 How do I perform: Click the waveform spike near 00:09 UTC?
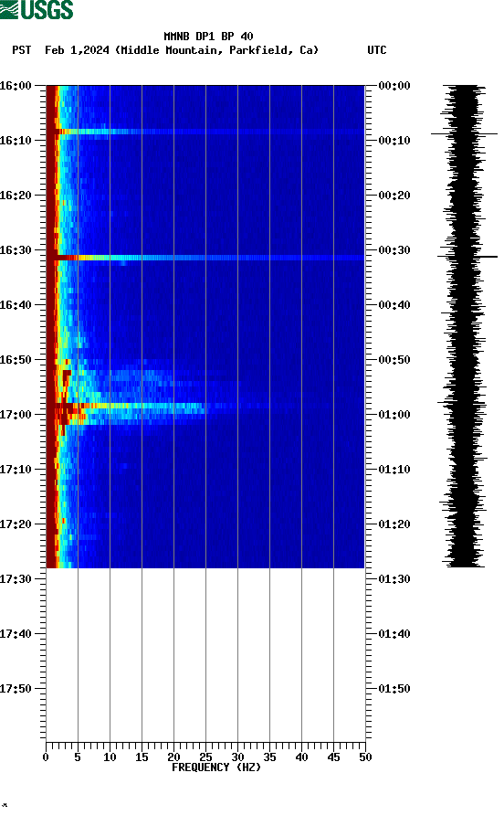(x=464, y=134)
